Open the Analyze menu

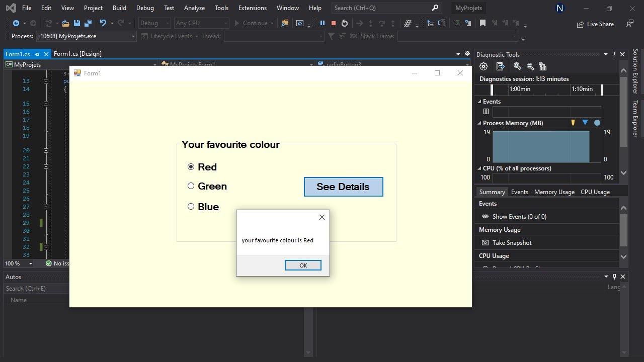pyautogui.click(x=194, y=8)
